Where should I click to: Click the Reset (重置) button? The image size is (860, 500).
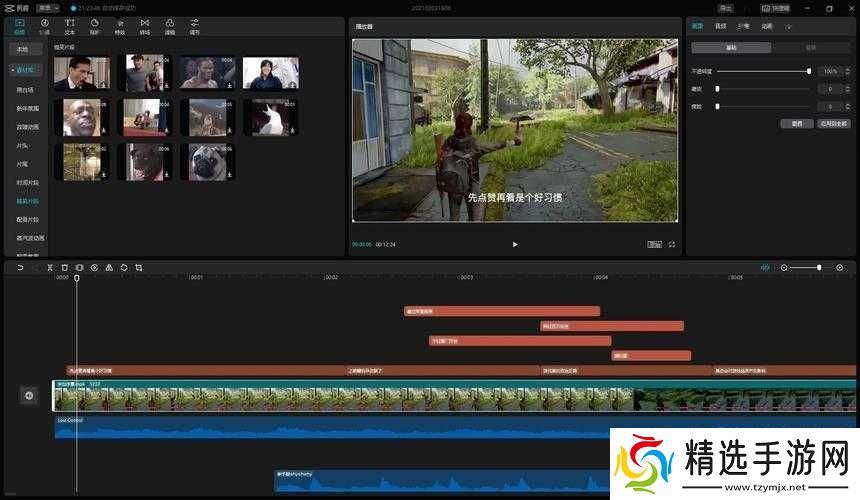click(796, 123)
